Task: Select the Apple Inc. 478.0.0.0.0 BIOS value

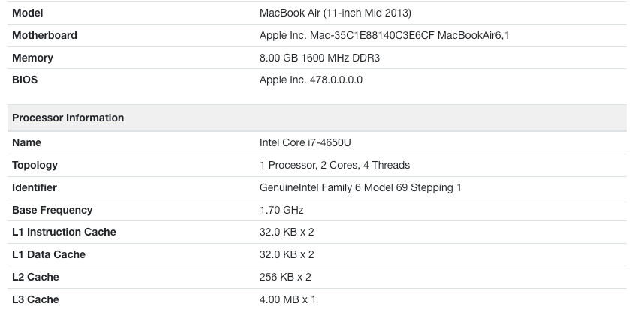Action: click(x=311, y=79)
